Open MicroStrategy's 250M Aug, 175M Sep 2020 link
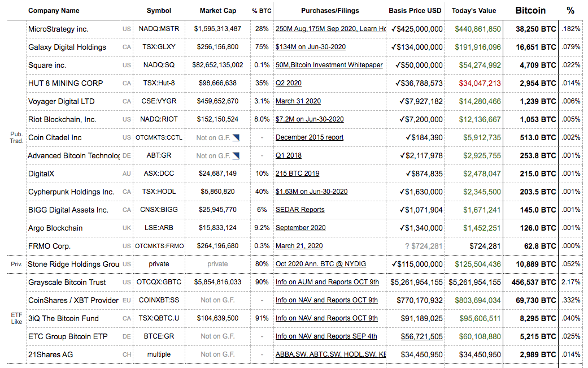588x368 pixels. (x=330, y=29)
